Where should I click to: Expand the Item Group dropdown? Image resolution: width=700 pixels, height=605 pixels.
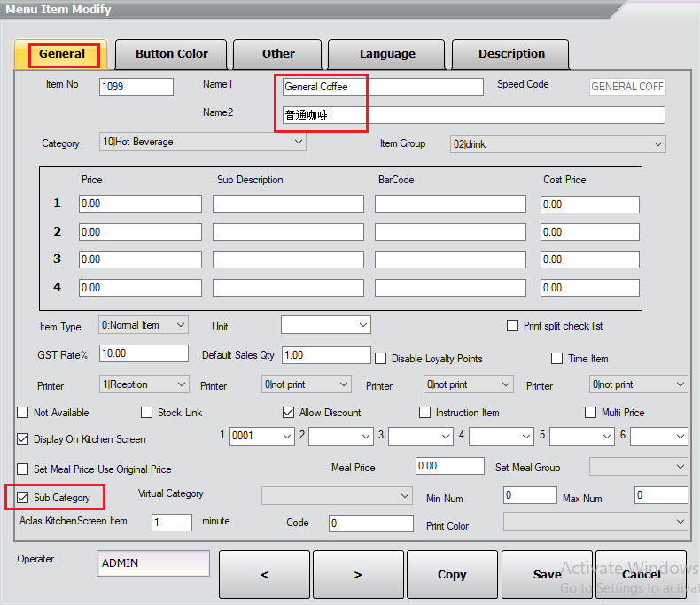click(x=558, y=144)
